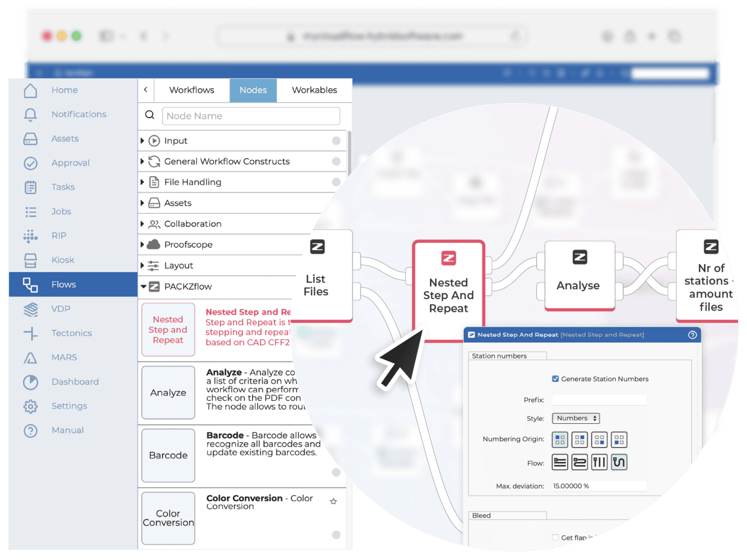
Task: Toggle the circle beside the Barcode node
Action: point(336,472)
